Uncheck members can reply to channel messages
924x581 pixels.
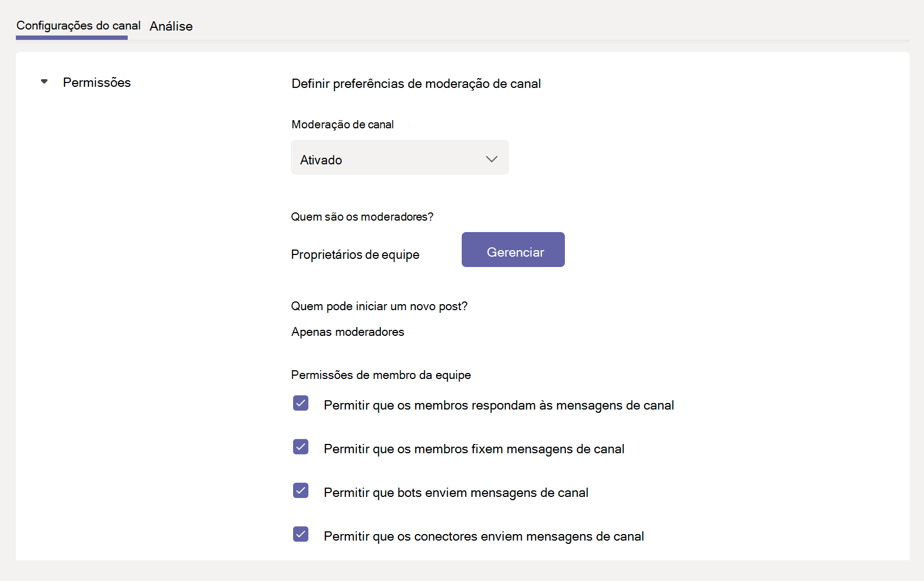[x=301, y=403]
